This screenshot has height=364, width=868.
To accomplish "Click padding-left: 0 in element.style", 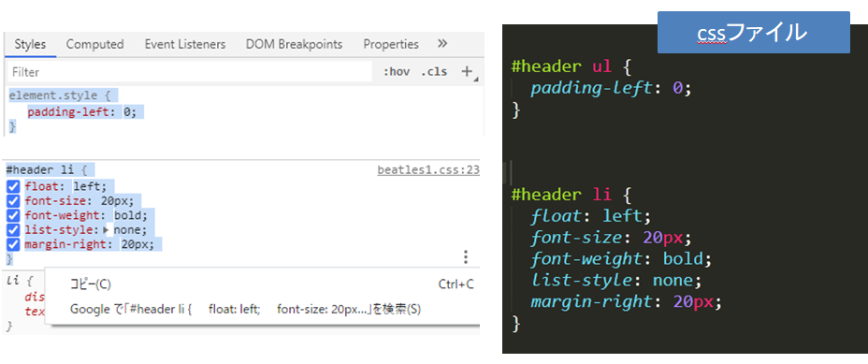I will click(x=81, y=112).
